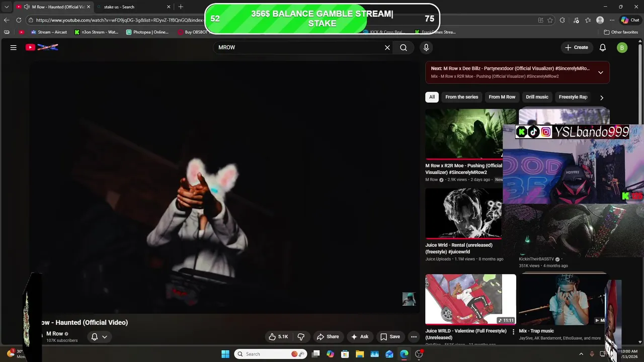Image resolution: width=644 pixels, height=362 pixels.
Task: Expand the Next playlist panel
Action: point(600,72)
